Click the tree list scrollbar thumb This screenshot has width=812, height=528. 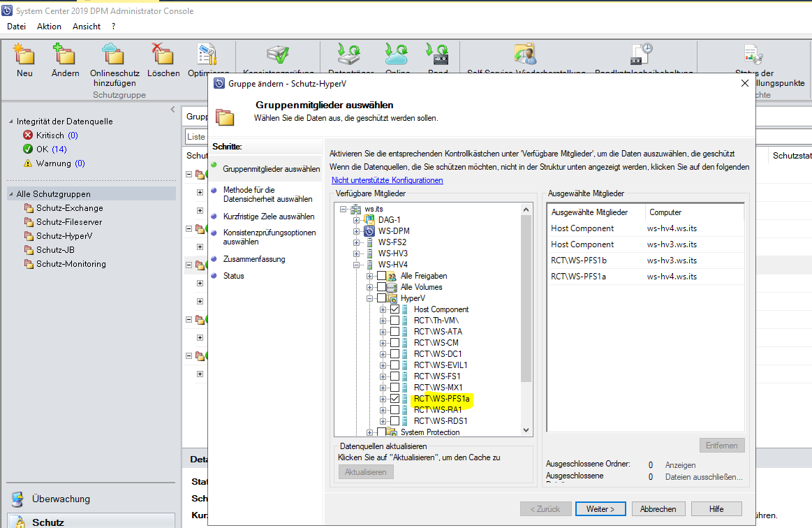(x=526, y=298)
